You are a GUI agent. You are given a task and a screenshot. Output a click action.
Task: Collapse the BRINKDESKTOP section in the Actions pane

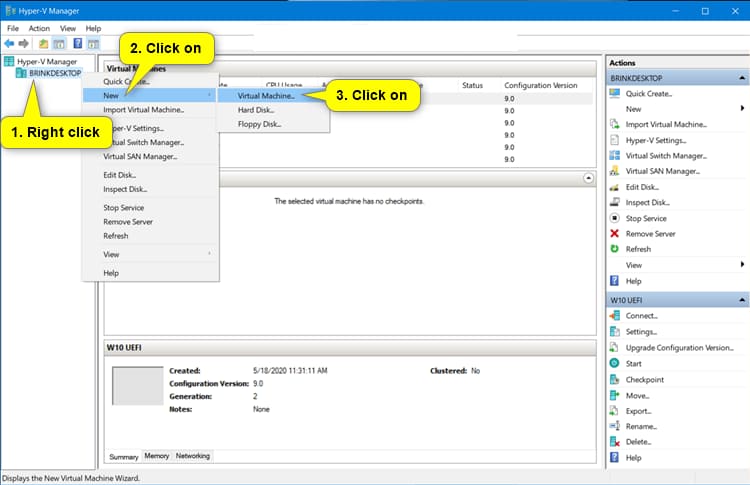pos(742,78)
